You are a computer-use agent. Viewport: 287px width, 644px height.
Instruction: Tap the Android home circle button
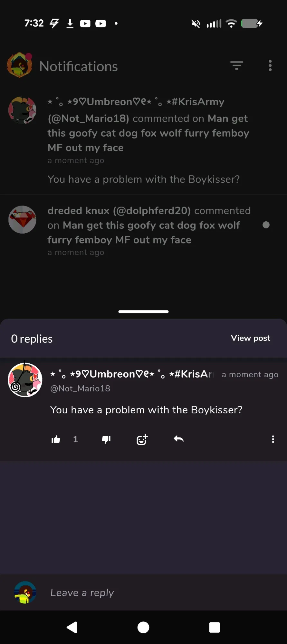pyautogui.click(x=143, y=627)
